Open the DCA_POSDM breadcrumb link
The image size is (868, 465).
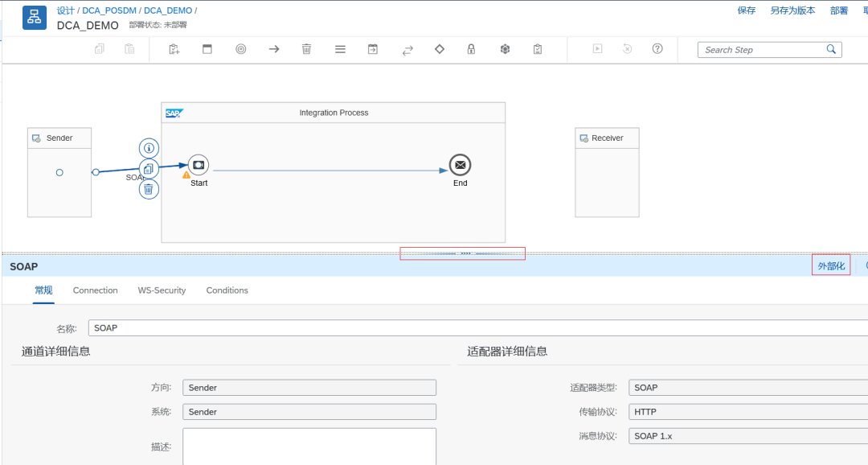[x=109, y=10]
